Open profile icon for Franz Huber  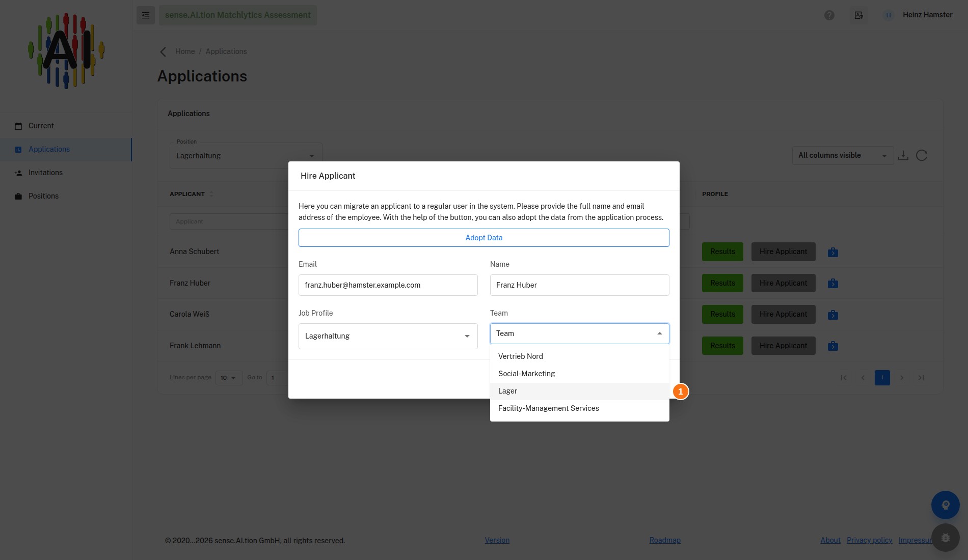[x=833, y=284]
